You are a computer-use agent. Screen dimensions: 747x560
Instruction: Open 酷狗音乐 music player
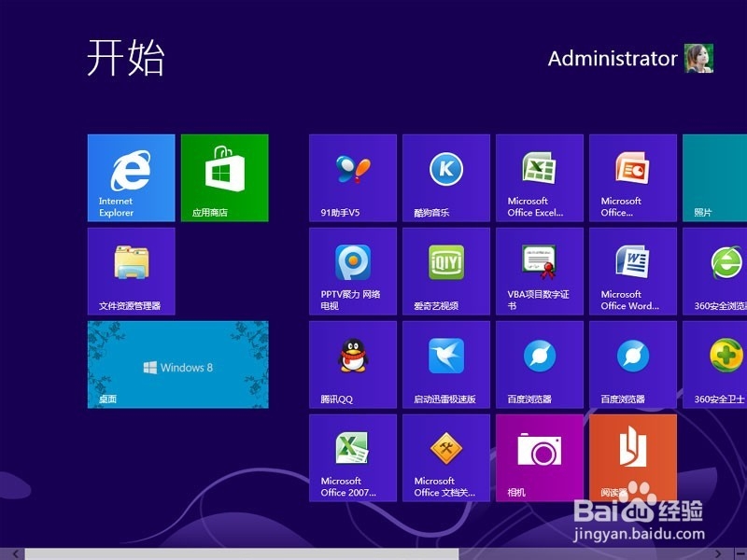click(x=445, y=177)
